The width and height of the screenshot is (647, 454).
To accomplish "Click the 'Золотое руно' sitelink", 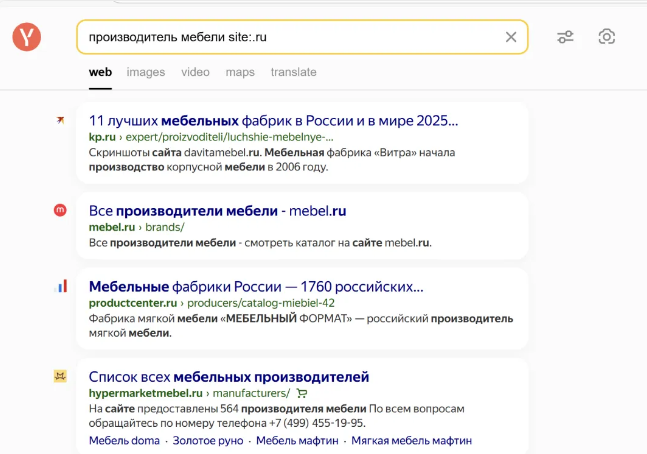I will (208, 440).
